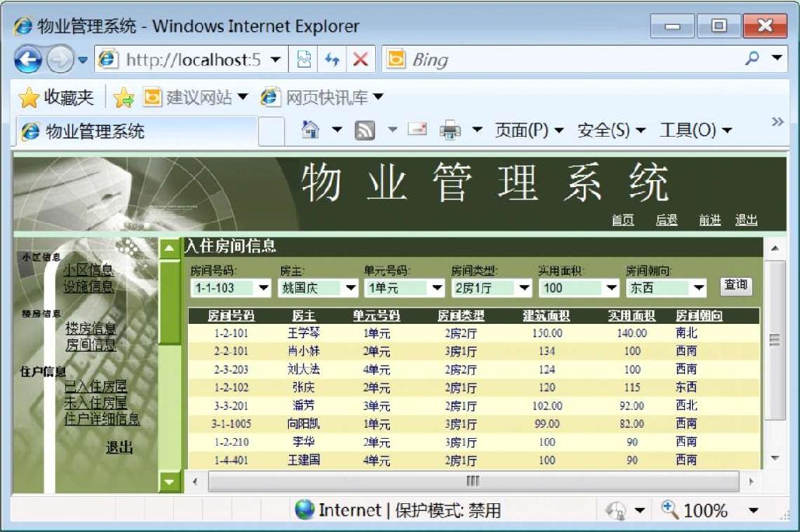The height and width of the screenshot is (532, 800).
Task: Click the Internet security zone globe icon
Action: 305,509
